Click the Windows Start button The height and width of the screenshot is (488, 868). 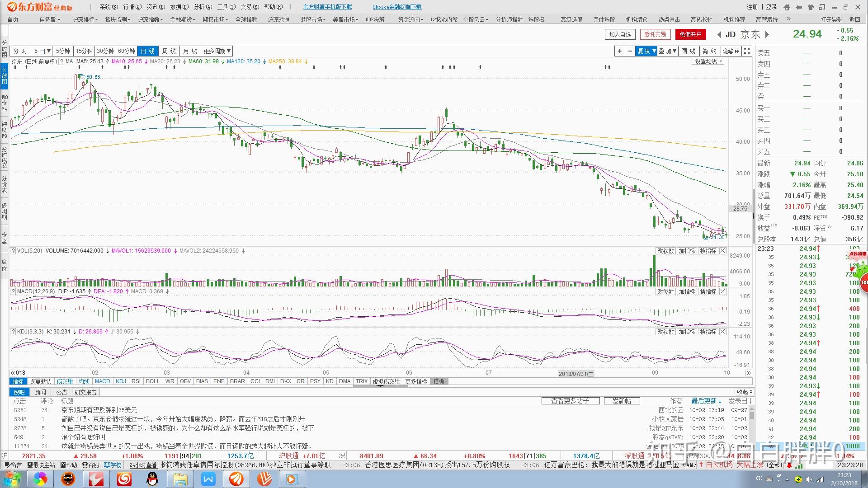pyautogui.click(x=12, y=479)
